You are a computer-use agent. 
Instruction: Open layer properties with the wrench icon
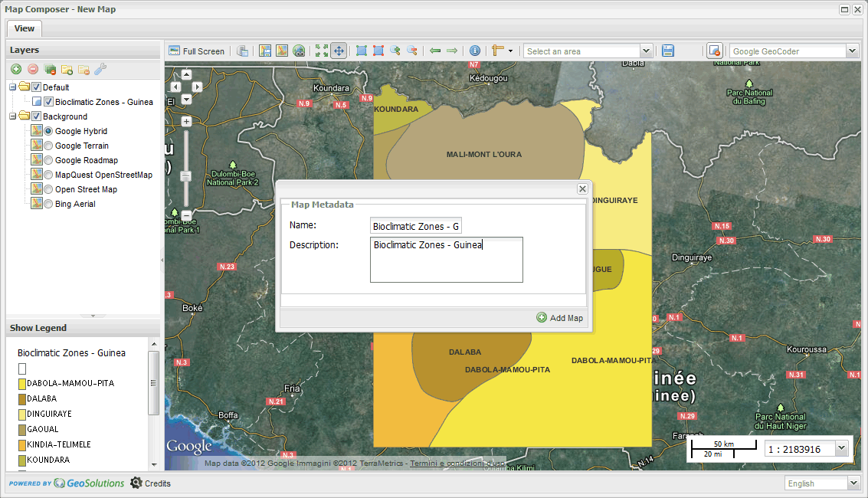pyautogui.click(x=100, y=70)
